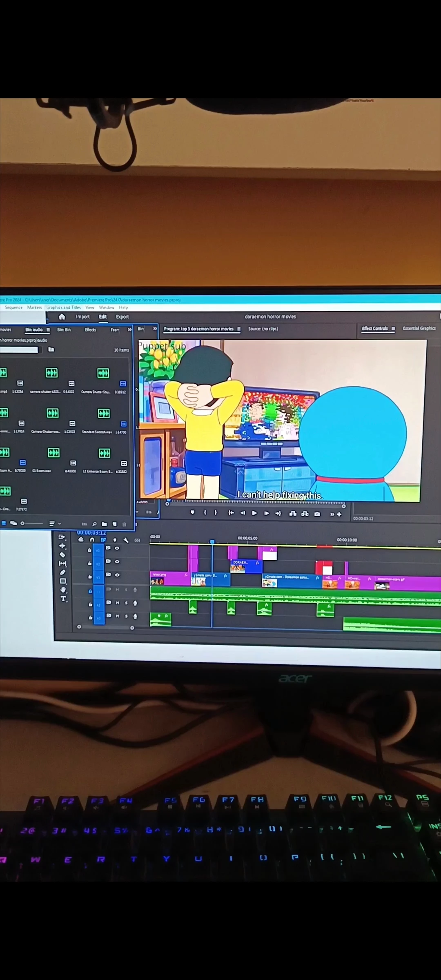441x980 pixels.
Task: Step back one frame
Action: click(243, 513)
